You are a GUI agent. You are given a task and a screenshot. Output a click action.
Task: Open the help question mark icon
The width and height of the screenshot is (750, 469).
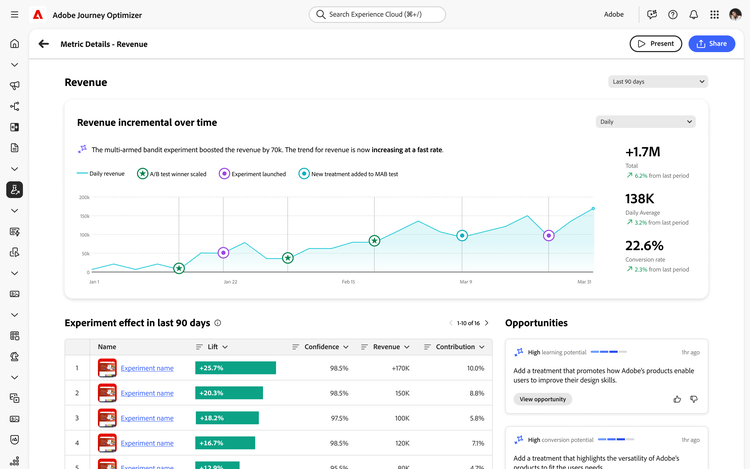pos(673,14)
